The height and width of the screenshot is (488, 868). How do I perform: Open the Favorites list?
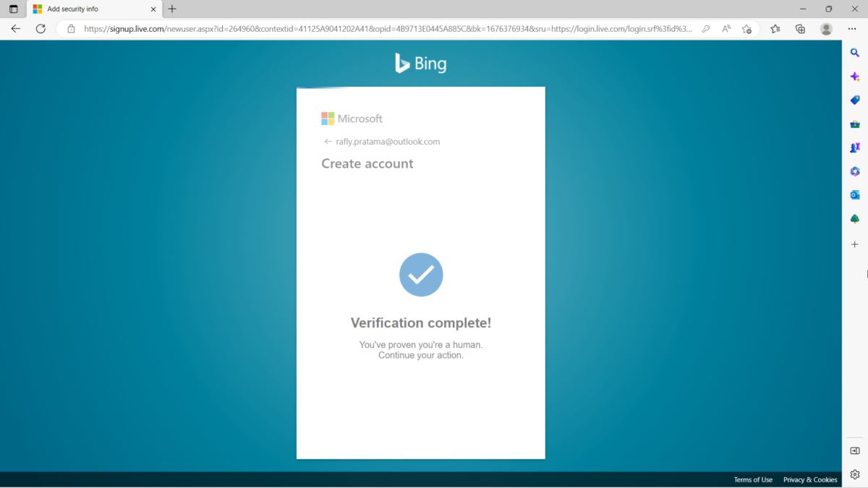coord(775,29)
